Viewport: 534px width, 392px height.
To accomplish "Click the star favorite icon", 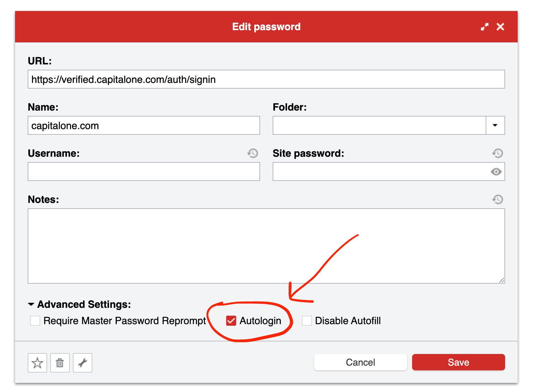I will [37, 363].
